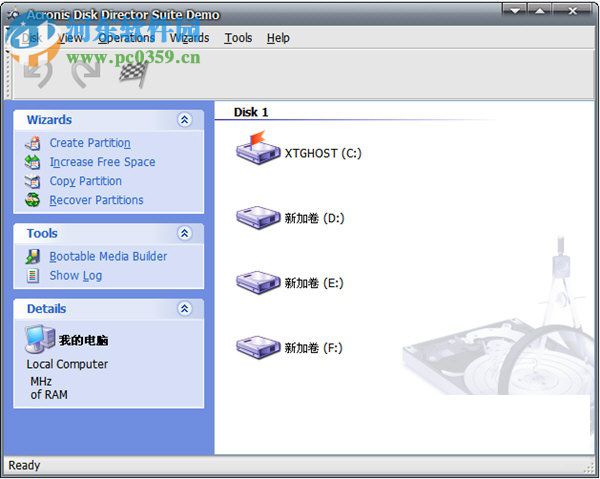
Task: Open the Help menu
Action: (278, 38)
